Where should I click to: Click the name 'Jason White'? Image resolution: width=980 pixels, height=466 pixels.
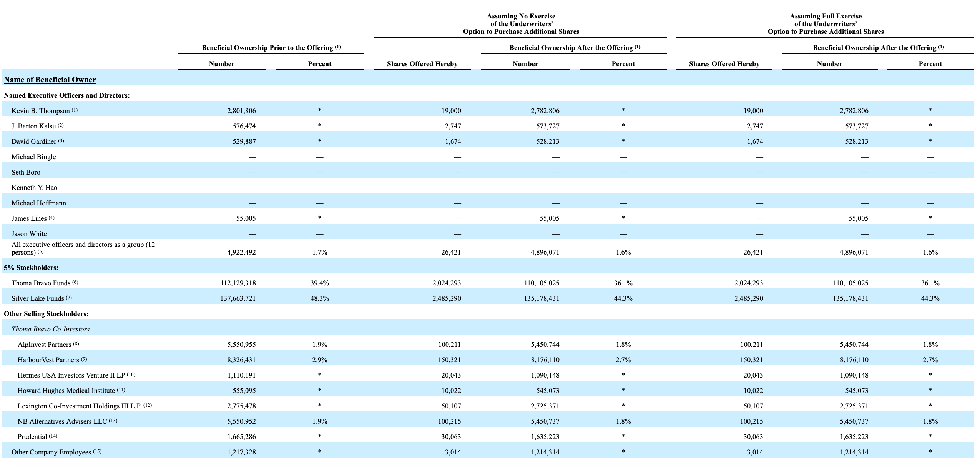[29, 234]
